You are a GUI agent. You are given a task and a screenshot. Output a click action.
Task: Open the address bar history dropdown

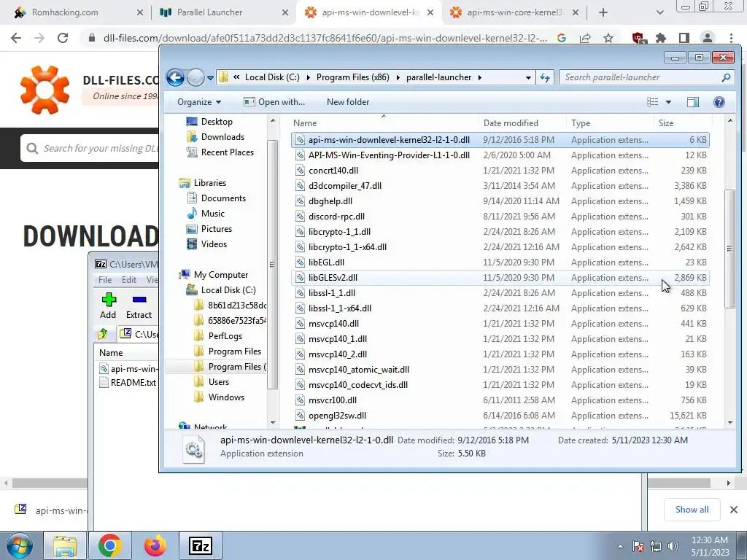click(x=528, y=77)
